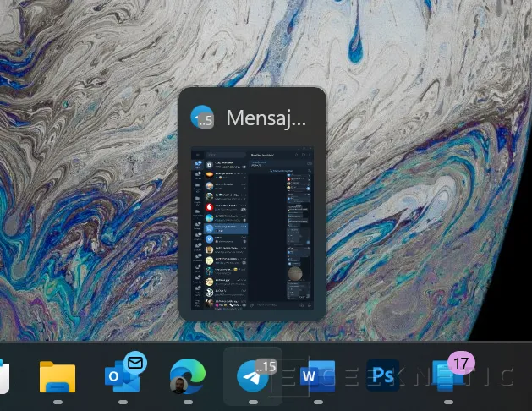Image resolution: width=532 pixels, height=411 pixels.
Task: Open File Explorer from the taskbar
Action: [58, 376]
